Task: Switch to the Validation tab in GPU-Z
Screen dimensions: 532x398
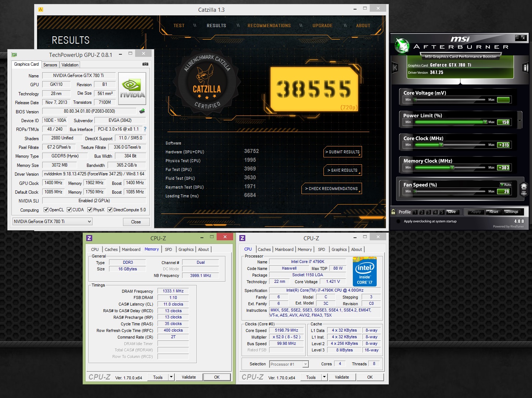Action: (70, 65)
